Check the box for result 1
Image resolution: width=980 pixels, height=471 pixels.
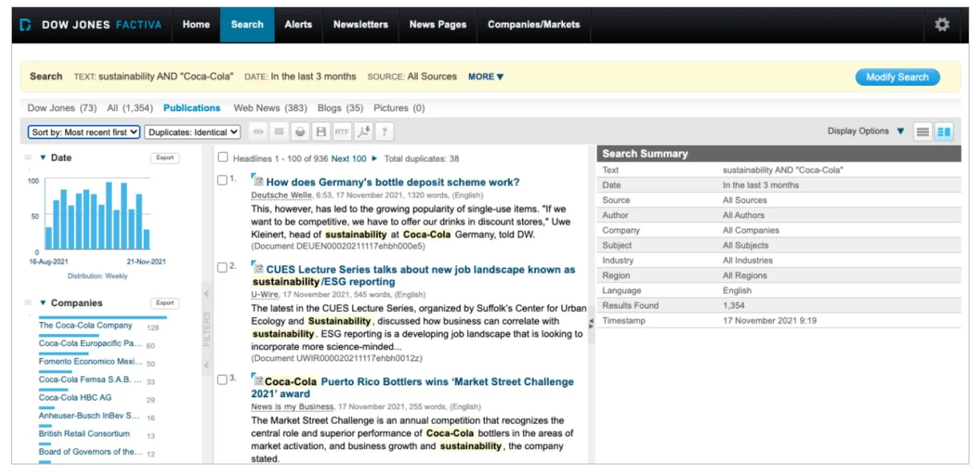tap(222, 180)
